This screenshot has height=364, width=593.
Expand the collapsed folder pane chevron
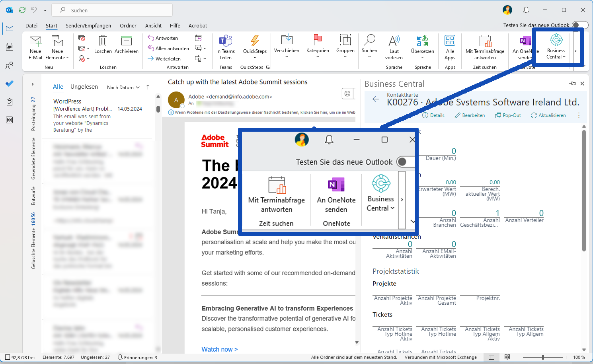[33, 84]
